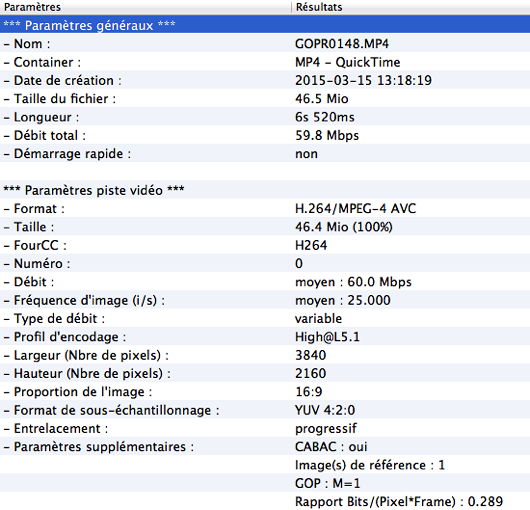This screenshot has width=530, height=510.
Task: Click the Numéro value 0
Action: coord(299,264)
